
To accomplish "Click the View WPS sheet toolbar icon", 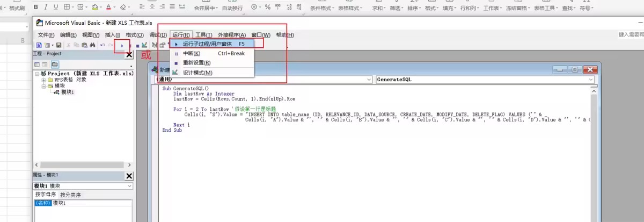I will pos(39,45).
